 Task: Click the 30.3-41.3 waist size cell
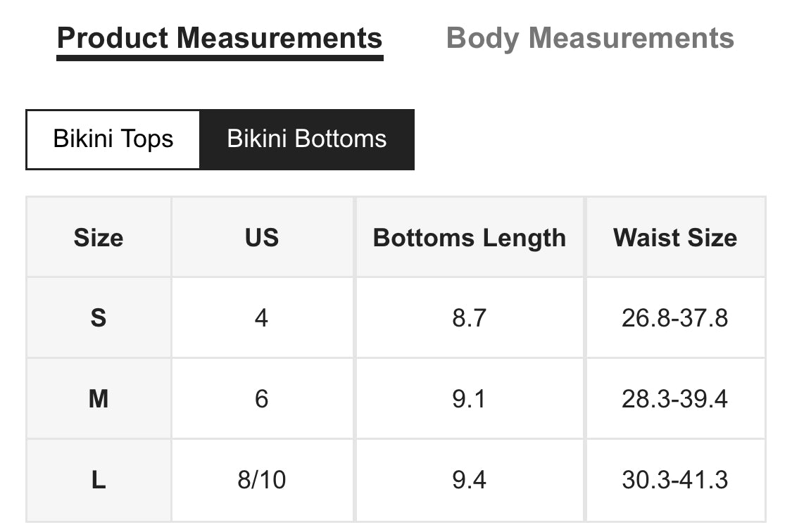(675, 480)
